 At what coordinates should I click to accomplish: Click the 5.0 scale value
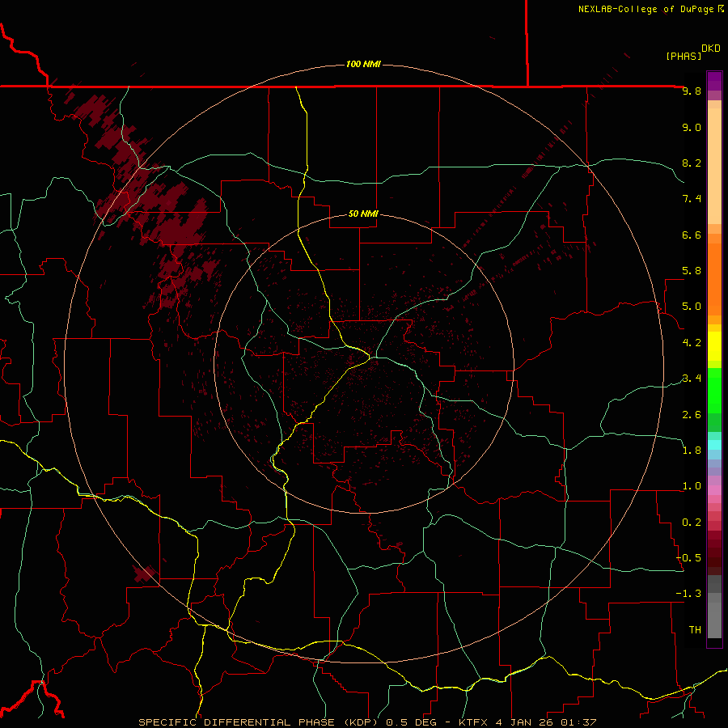click(692, 307)
